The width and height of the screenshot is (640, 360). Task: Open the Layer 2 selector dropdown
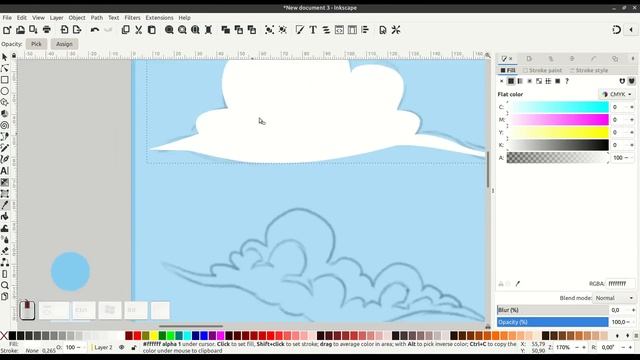pyautogui.click(x=103, y=347)
